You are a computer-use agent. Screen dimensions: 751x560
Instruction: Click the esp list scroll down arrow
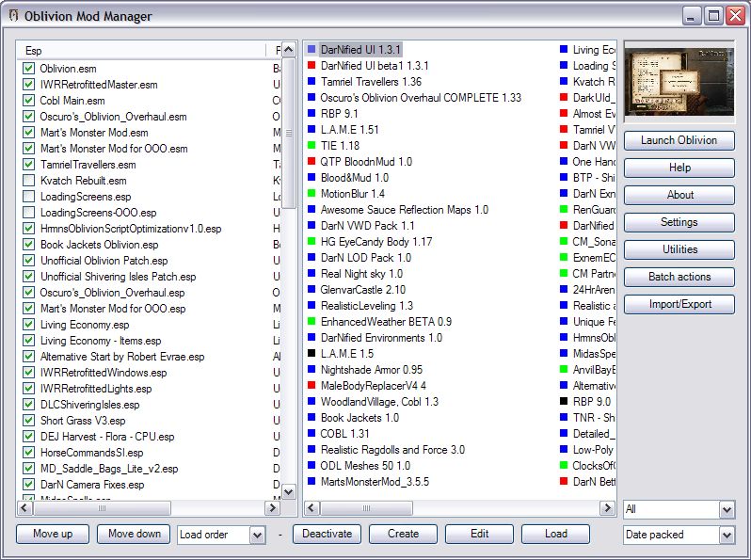point(288,491)
